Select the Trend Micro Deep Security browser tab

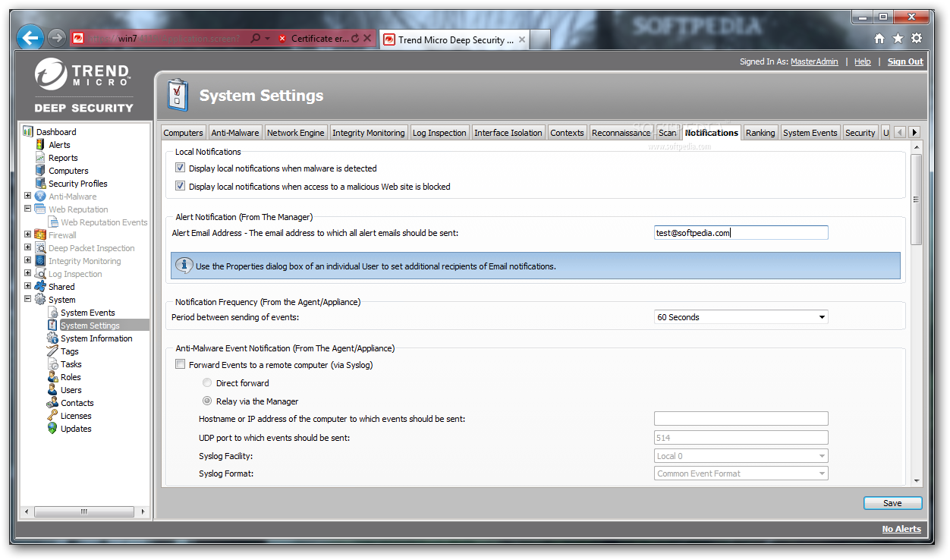tap(456, 40)
